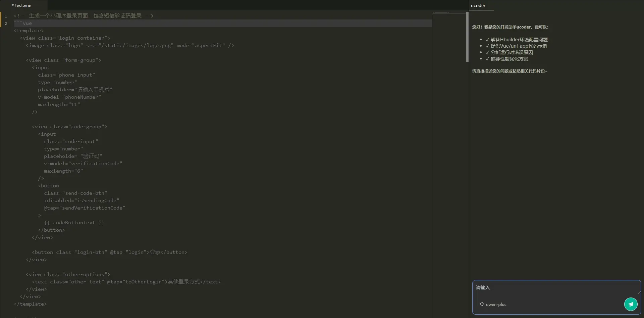Click class="send-code-btn" line
The width and height of the screenshot is (644, 318).
point(75,193)
